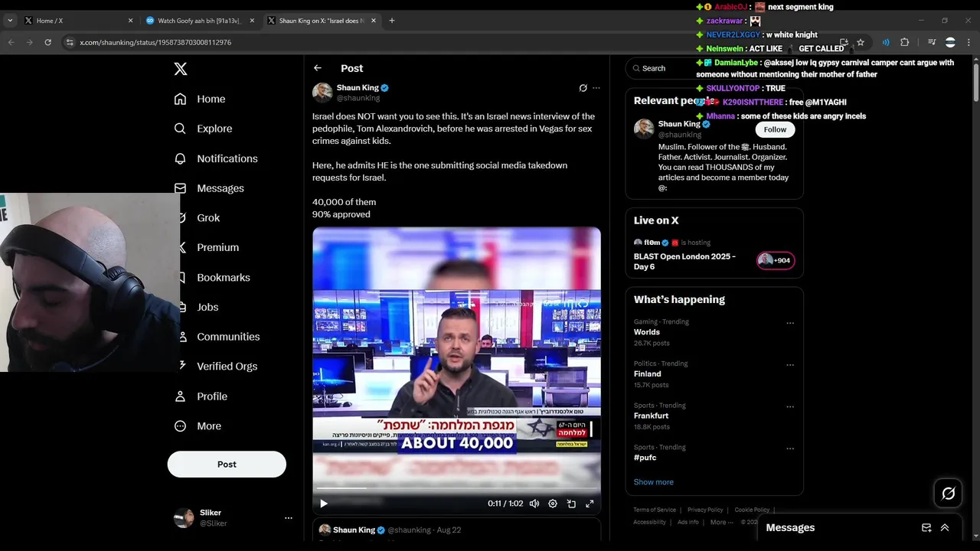Open the Privacy Policy link
The image size is (980, 551).
tap(705, 510)
